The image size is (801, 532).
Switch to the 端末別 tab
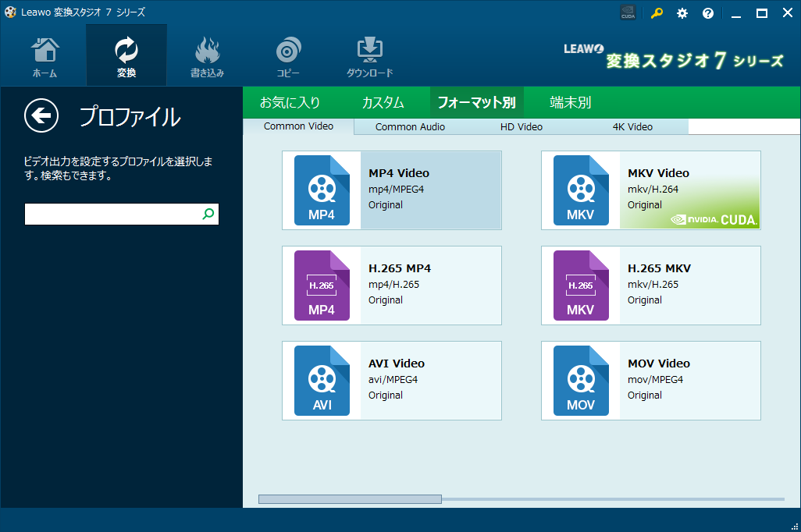570,103
